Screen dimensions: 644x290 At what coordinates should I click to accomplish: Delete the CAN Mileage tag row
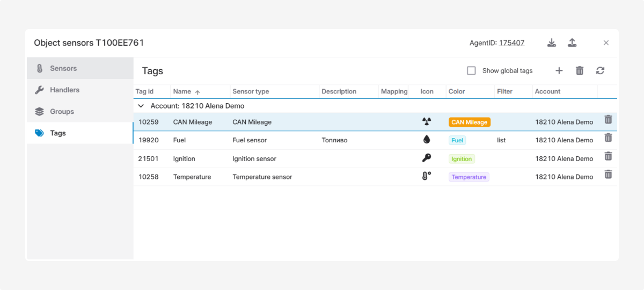(x=608, y=120)
